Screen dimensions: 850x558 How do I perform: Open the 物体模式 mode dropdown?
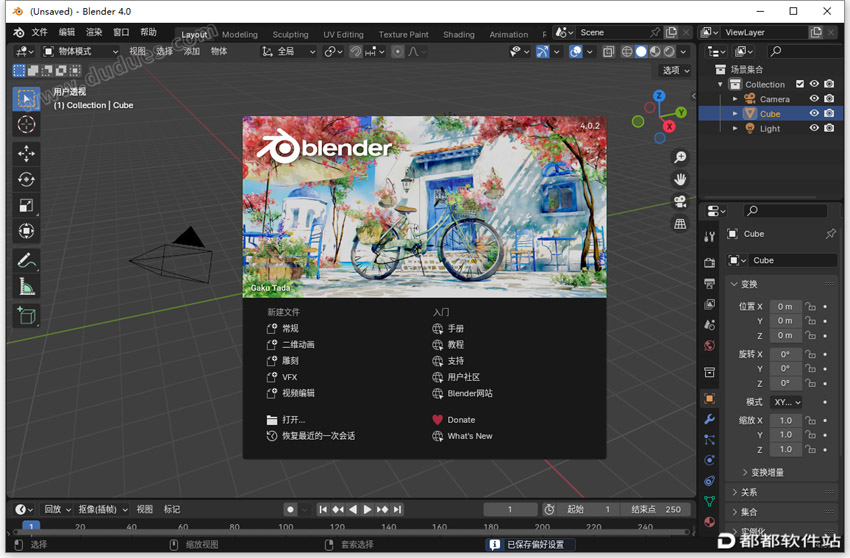(81, 52)
